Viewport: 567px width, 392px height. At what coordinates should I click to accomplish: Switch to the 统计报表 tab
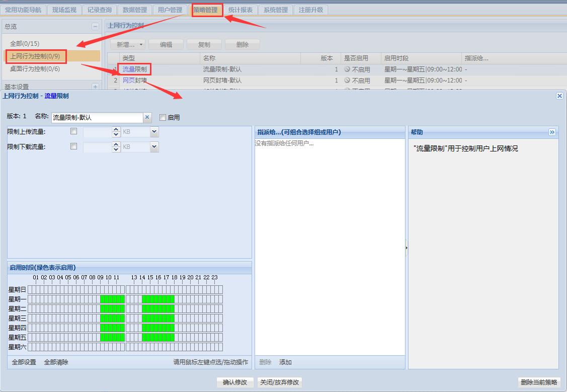pyautogui.click(x=240, y=10)
